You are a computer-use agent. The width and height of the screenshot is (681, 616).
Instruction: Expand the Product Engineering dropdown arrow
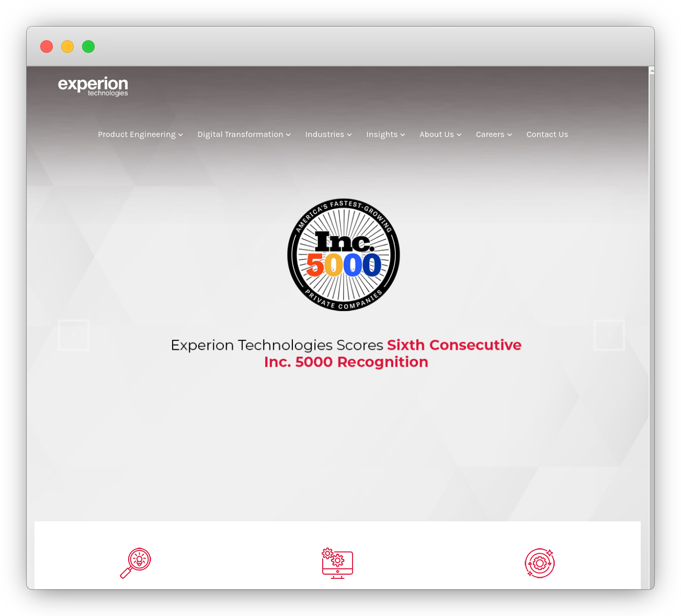pyautogui.click(x=180, y=135)
